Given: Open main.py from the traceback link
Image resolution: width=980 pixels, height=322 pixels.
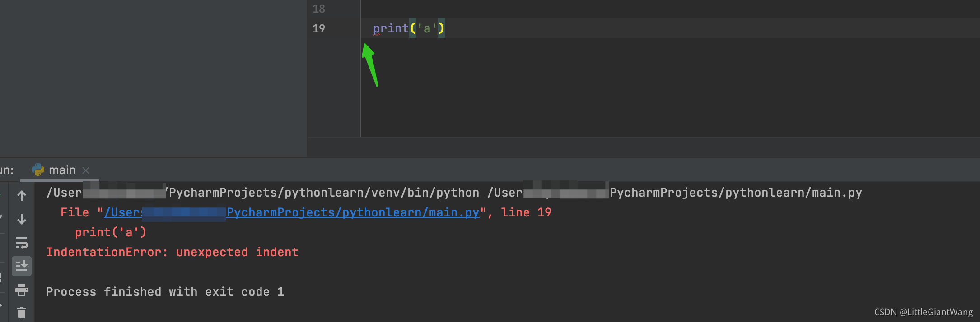Looking at the screenshot, I should pyautogui.click(x=291, y=212).
